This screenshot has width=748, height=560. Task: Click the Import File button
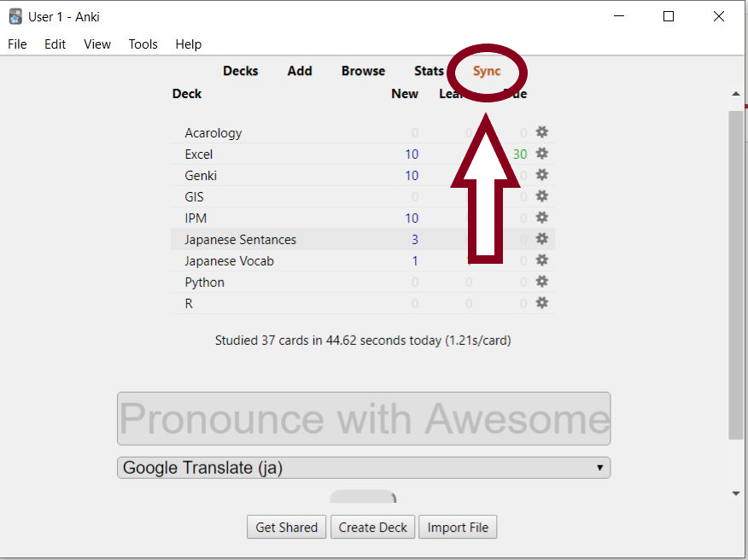coord(458,528)
